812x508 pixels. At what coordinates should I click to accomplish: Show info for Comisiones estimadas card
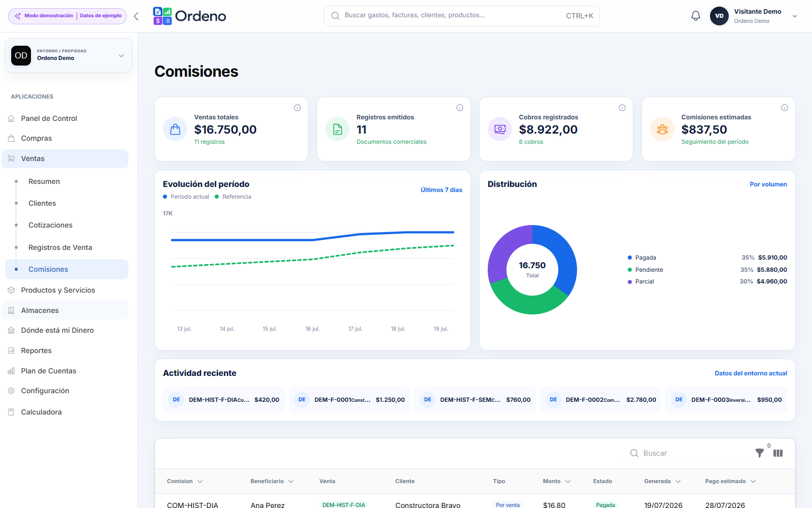pyautogui.click(x=785, y=108)
